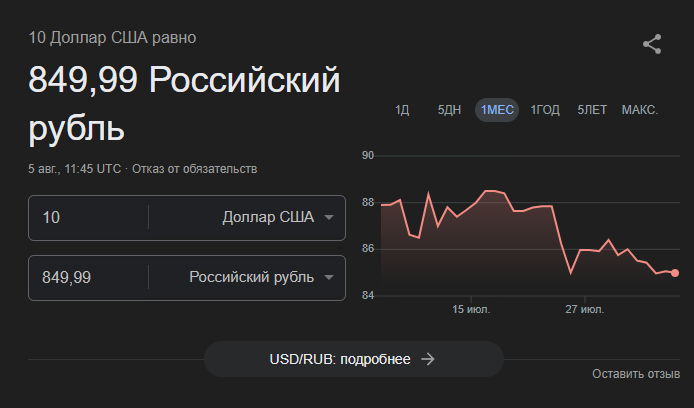Screen dimensions: 694x408
Task: Click arrow icon in USD/RUB подробнее button
Action: coord(428,359)
